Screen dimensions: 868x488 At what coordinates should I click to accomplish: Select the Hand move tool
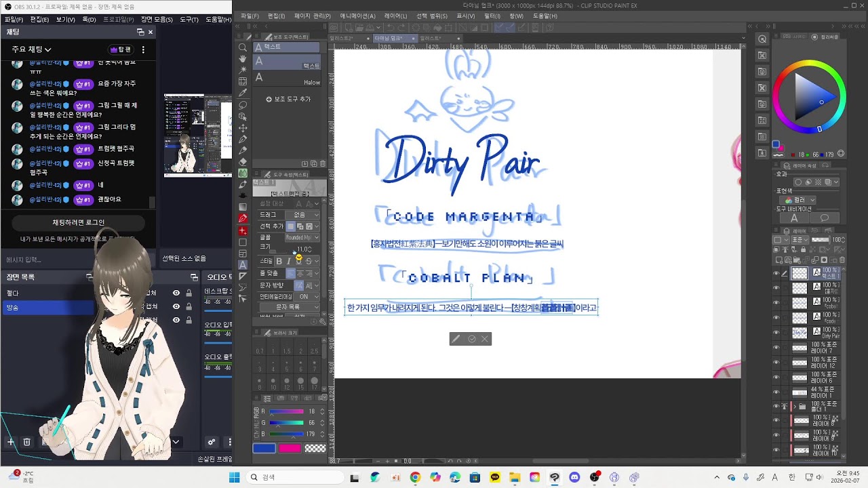tap(243, 59)
